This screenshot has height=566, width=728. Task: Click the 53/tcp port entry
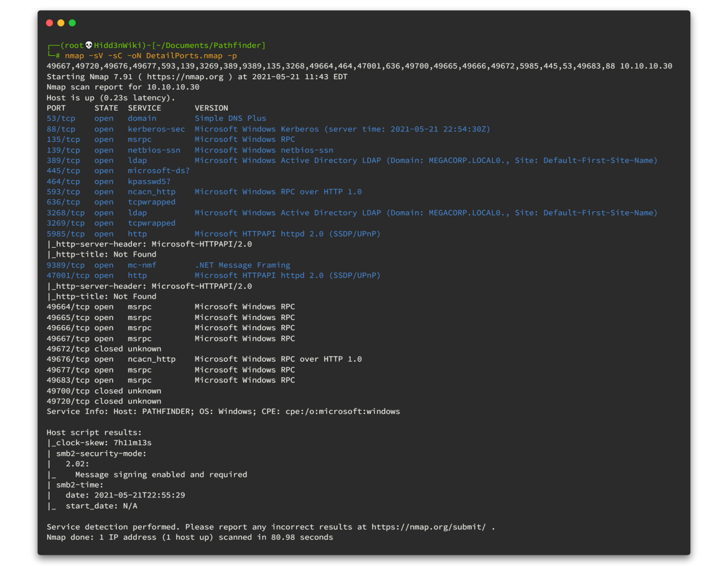tap(61, 118)
